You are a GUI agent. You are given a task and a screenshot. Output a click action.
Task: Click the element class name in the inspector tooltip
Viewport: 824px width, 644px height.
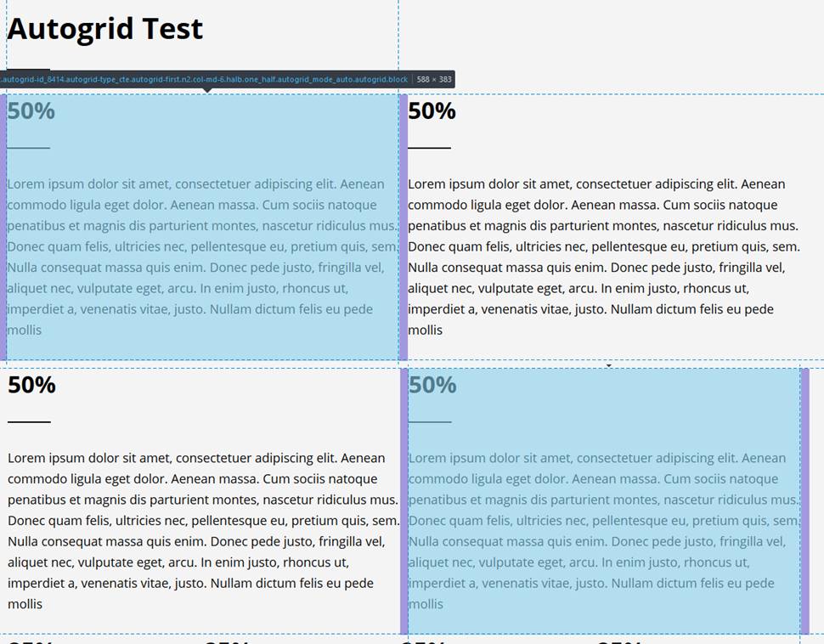pyautogui.click(x=204, y=80)
